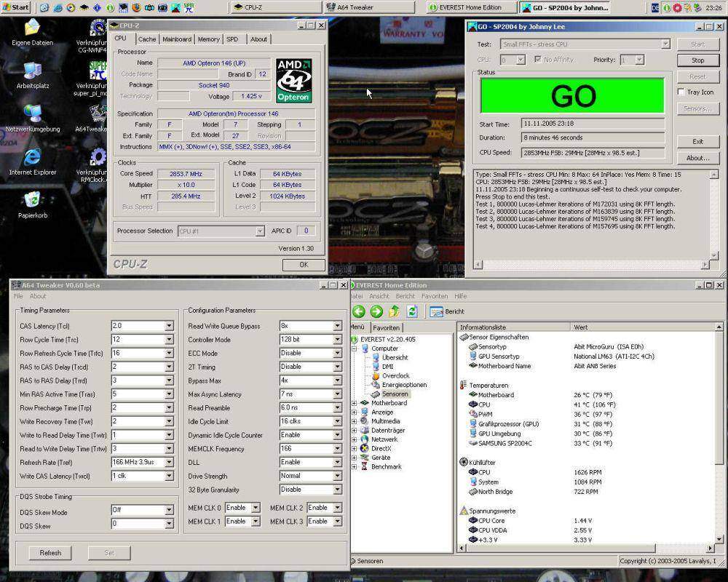Open Papierkorb recycle bin icon
728x582 pixels.
33,204
